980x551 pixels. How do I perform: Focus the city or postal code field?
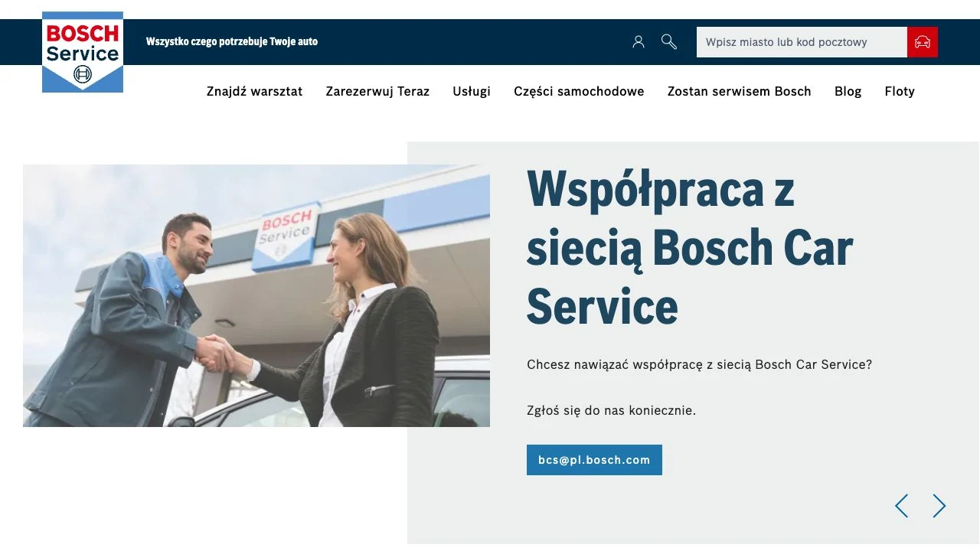point(802,42)
